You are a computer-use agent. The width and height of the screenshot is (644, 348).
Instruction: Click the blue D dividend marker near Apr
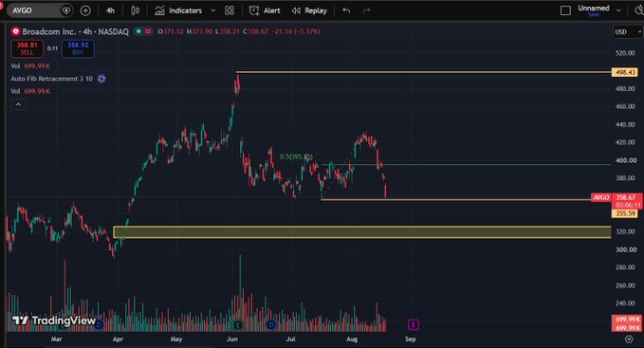99,325
